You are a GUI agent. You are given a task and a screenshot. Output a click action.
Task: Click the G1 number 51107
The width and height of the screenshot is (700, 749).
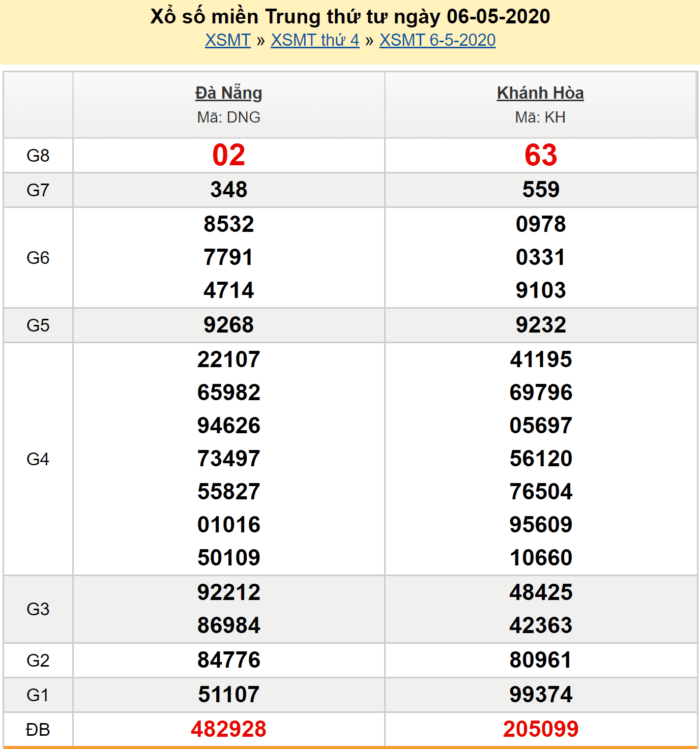229,695
